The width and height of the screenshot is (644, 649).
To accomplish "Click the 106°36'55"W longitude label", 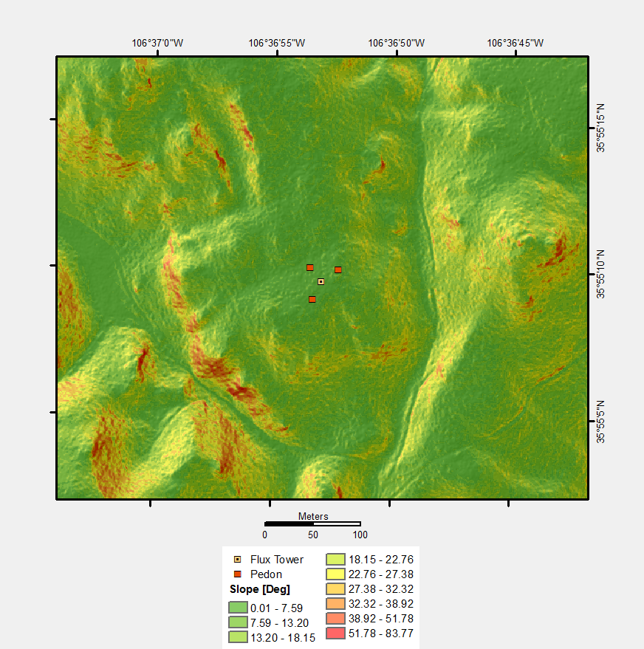I will tap(276, 43).
